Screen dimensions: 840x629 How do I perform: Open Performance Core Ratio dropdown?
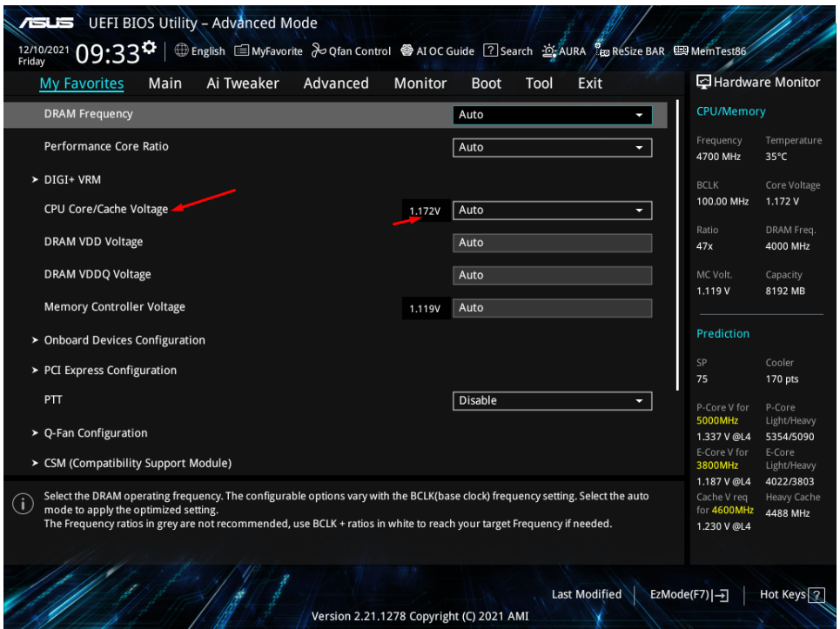[x=553, y=148]
